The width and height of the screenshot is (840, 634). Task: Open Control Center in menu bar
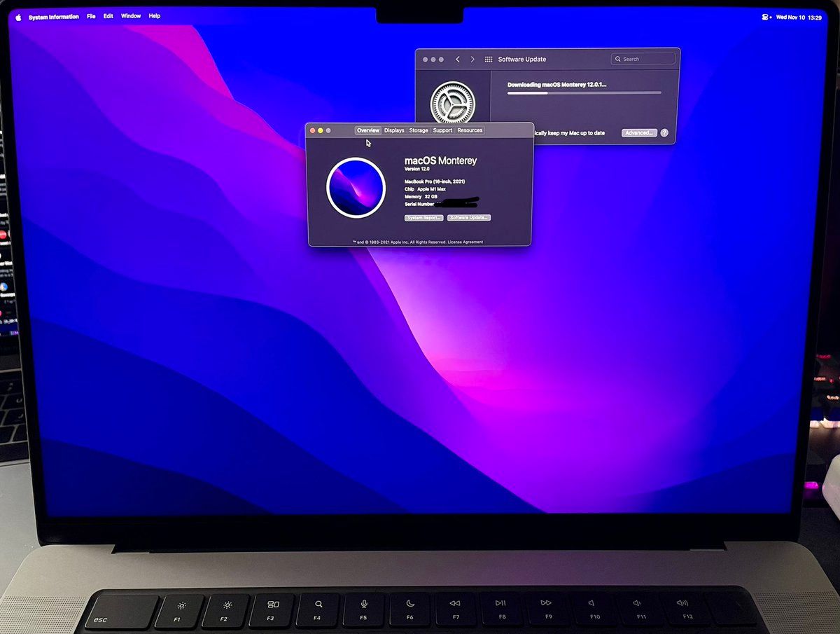[x=766, y=18]
